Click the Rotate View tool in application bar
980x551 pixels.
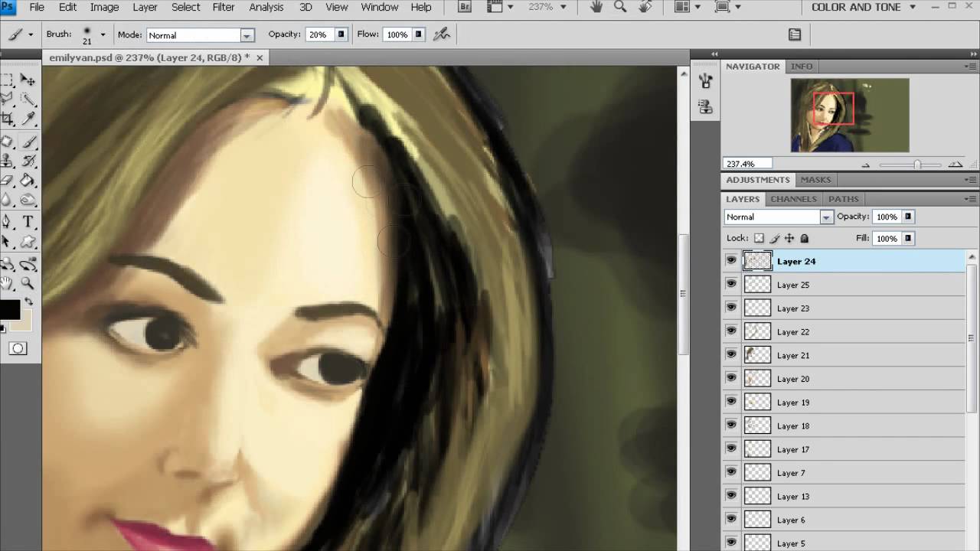tap(645, 7)
